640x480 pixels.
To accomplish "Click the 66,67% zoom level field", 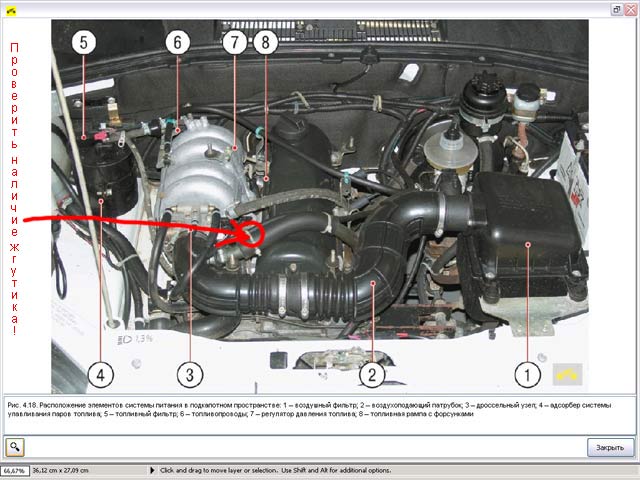I will click(14, 470).
